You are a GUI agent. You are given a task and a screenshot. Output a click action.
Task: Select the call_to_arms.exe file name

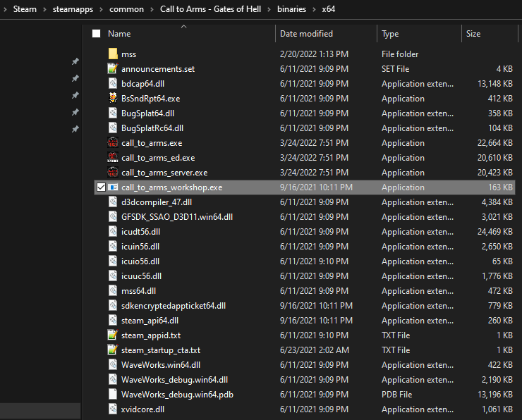(x=152, y=143)
